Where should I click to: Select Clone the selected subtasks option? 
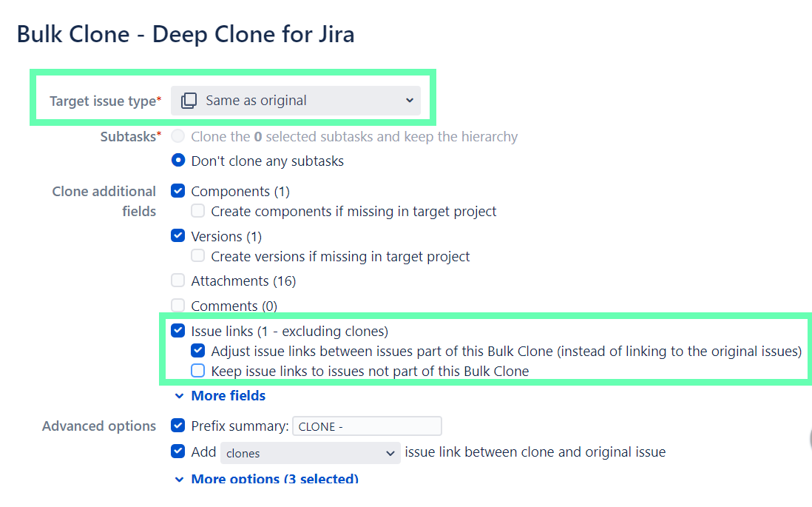(x=177, y=136)
